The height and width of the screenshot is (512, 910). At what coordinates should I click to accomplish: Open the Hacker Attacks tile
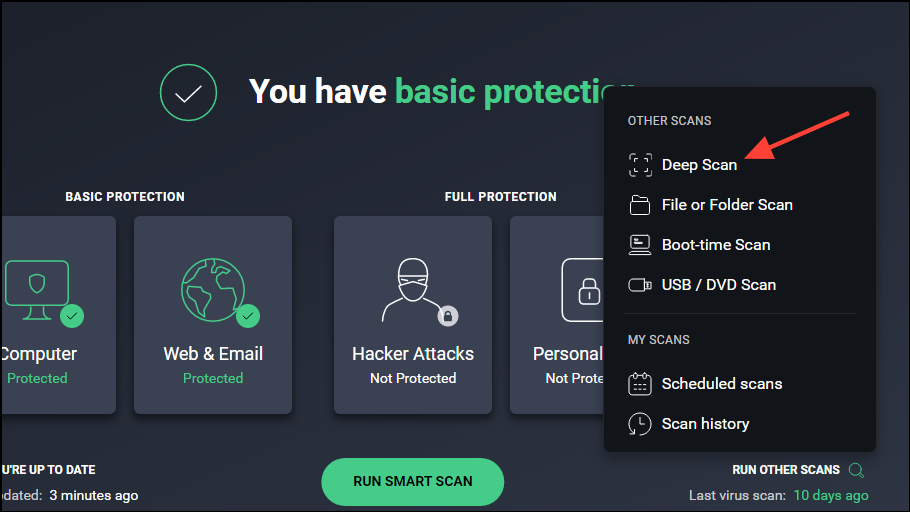point(412,314)
